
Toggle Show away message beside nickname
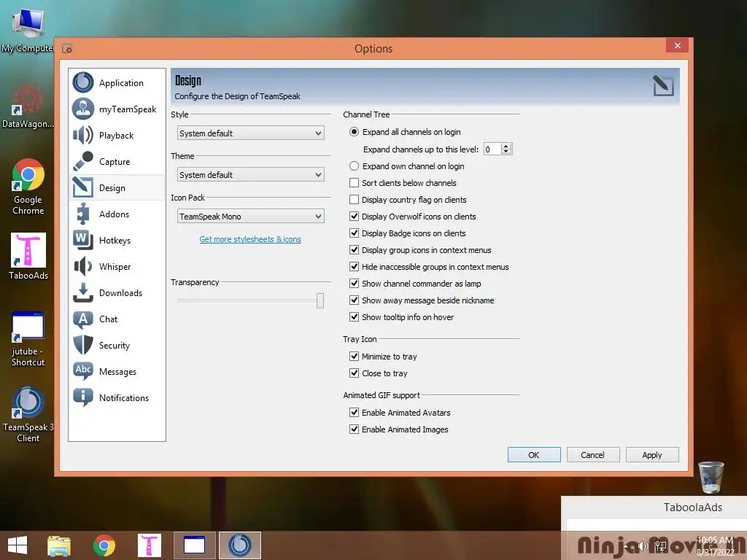tap(354, 300)
